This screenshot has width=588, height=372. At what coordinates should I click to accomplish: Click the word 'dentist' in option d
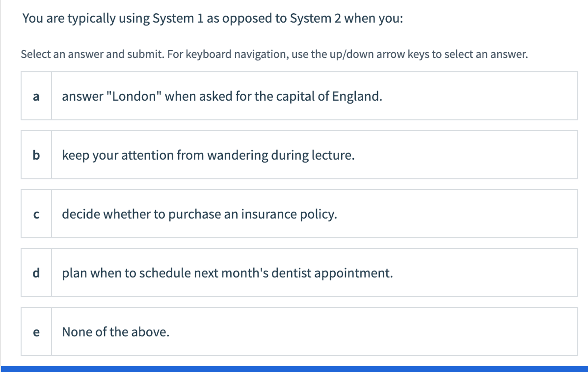[291, 273]
